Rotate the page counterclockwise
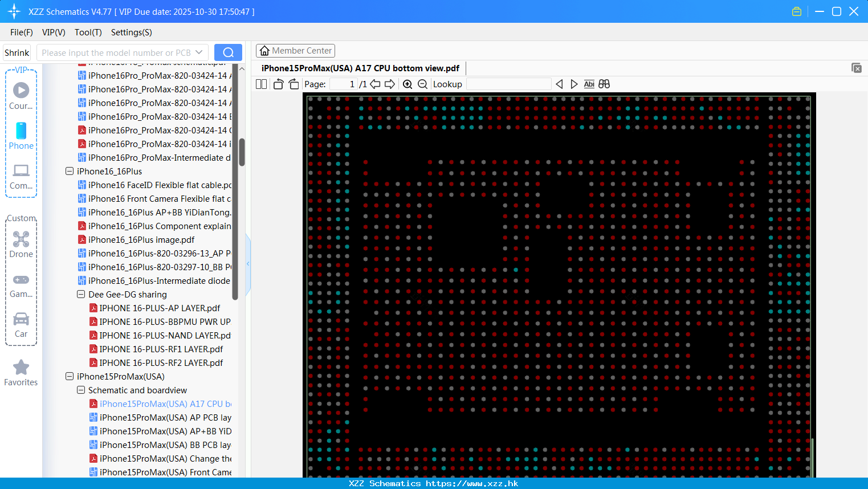Screen dimensions: 868x489 (278, 84)
